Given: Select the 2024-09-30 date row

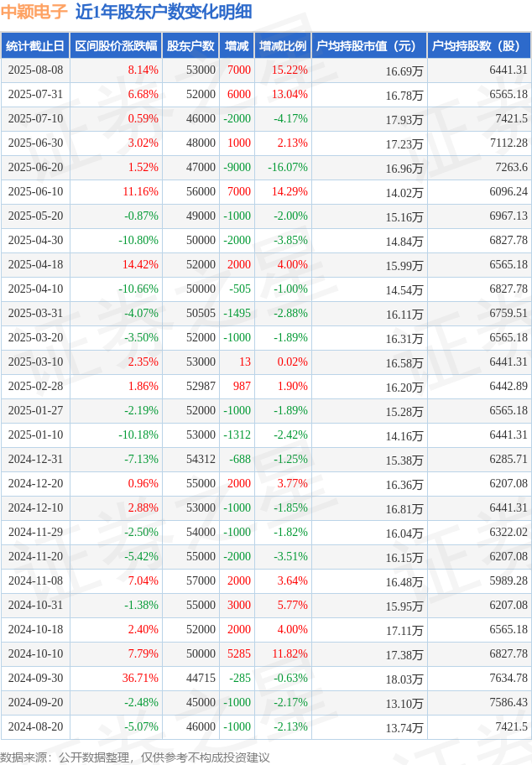Looking at the screenshot, I should click(266, 678).
